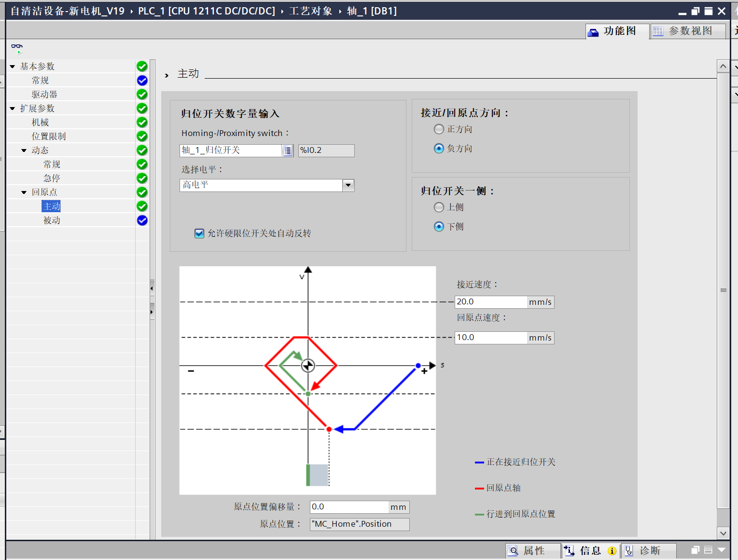Switch to the 参数视图 tab
Viewport: 738px width, 560px height.
coord(688,31)
